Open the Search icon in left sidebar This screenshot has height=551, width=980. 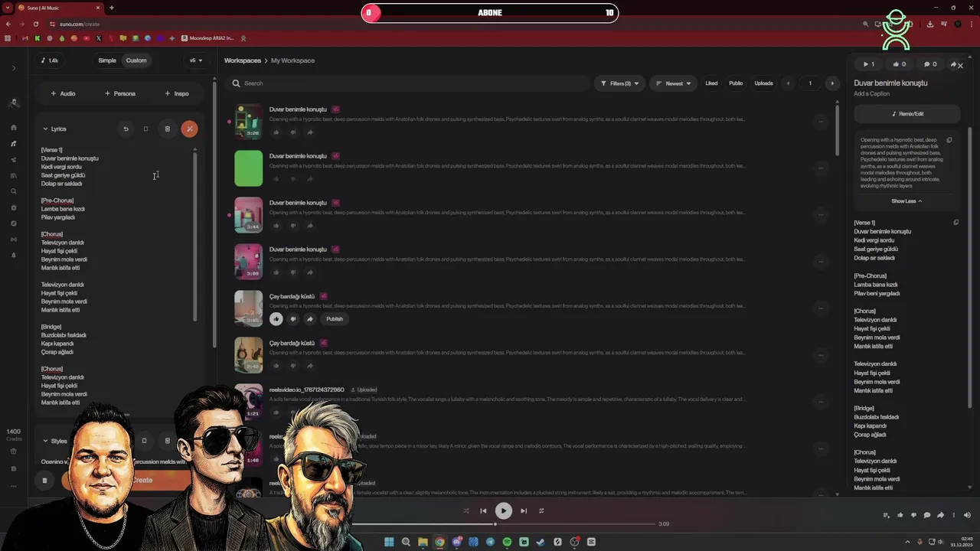click(14, 191)
